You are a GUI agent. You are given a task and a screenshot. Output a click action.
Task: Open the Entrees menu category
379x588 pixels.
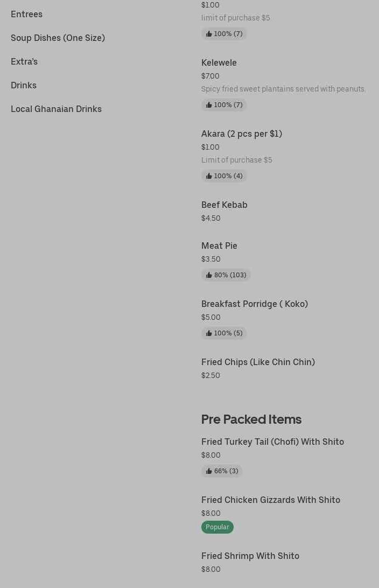coord(26,14)
